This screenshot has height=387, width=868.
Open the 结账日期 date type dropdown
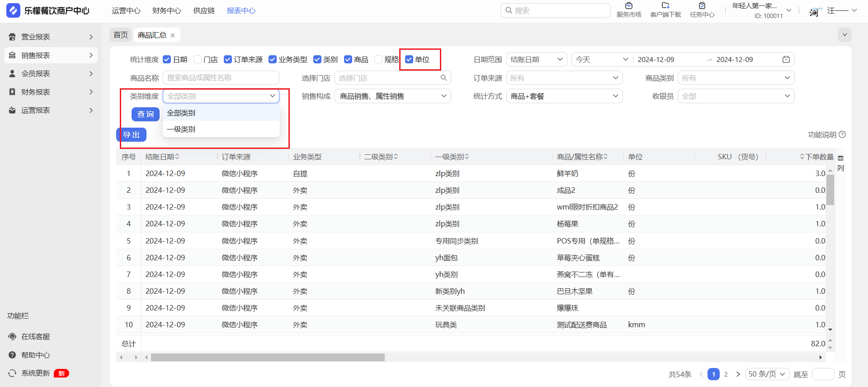(x=537, y=59)
